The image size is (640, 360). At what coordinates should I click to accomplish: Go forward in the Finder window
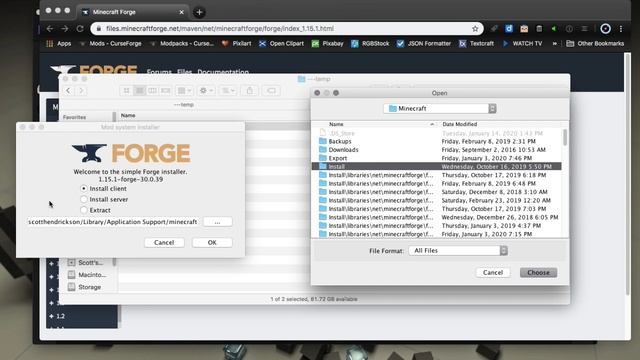pos(81,91)
